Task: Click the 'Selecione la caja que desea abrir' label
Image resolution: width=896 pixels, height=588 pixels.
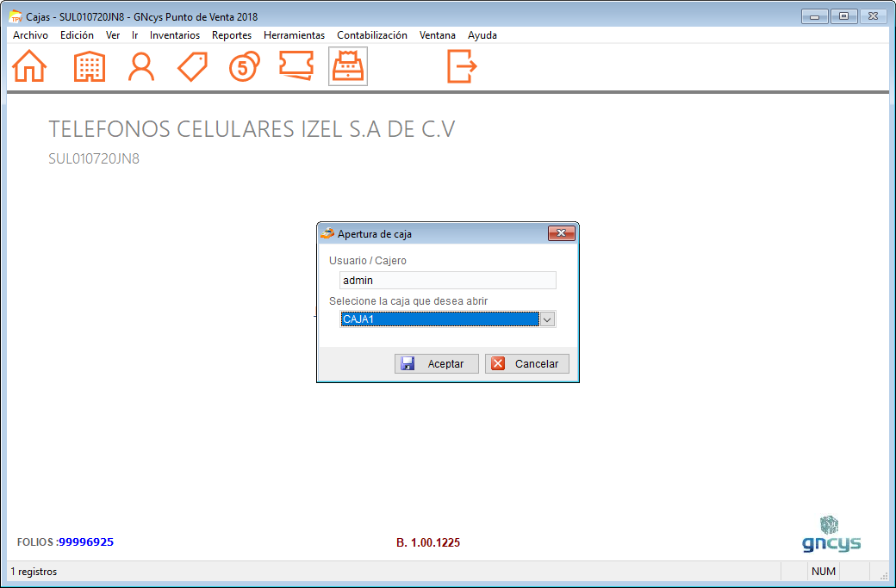Action: click(408, 300)
